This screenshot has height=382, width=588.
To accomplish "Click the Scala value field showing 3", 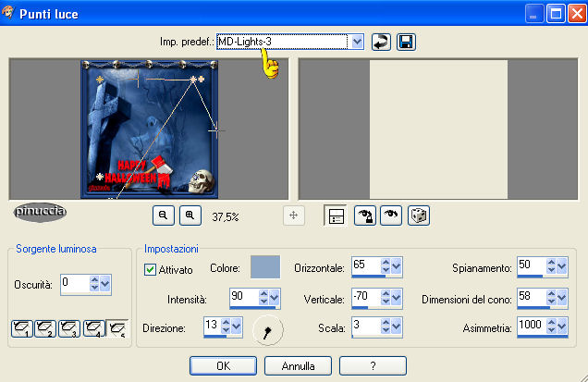I will 366,326.
